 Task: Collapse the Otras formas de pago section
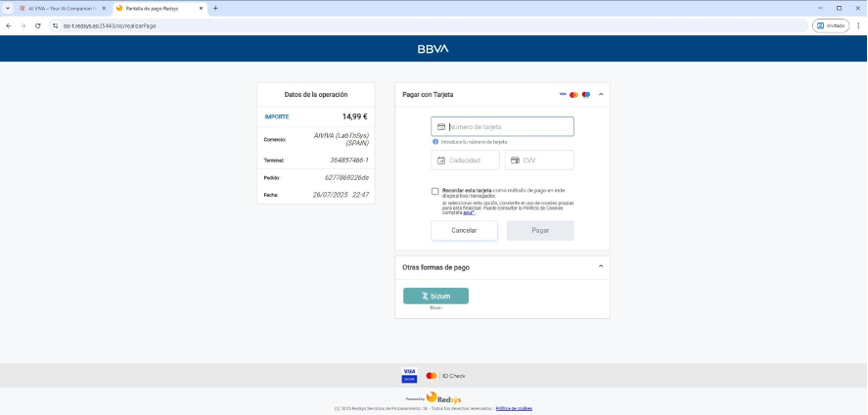[x=601, y=266]
